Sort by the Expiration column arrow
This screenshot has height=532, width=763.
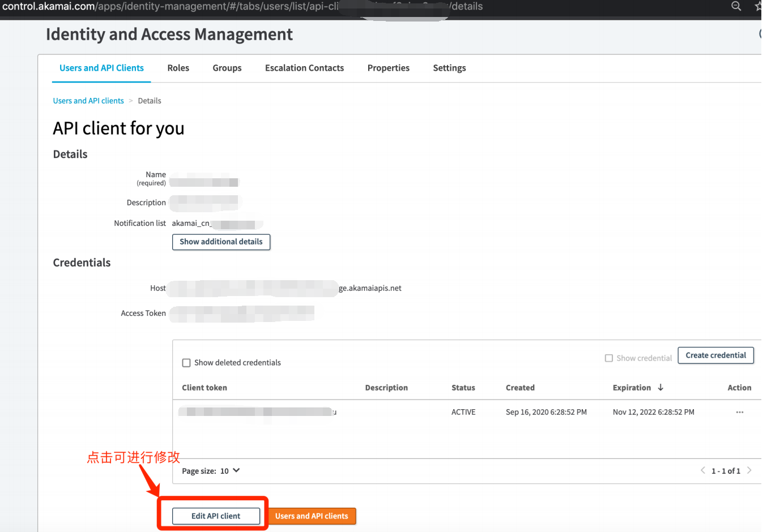click(x=660, y=387)
